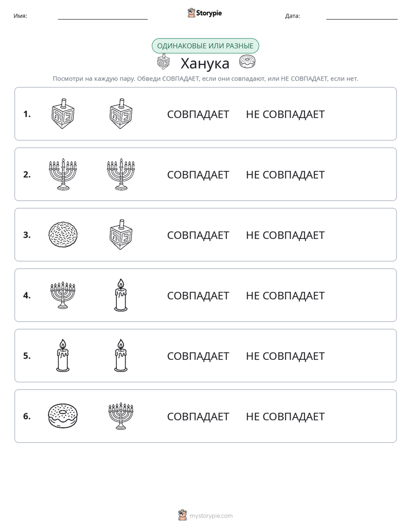411x532 pixels.
Task: Click the ОДИНАКОВЫЕ ИЛИ РАЗНЫЕ badge
Action: coord(205,46)
